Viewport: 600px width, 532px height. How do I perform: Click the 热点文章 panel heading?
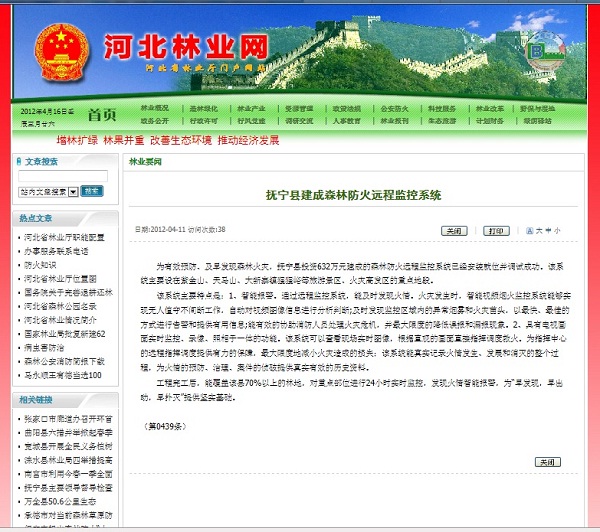[x=36, y=219]
